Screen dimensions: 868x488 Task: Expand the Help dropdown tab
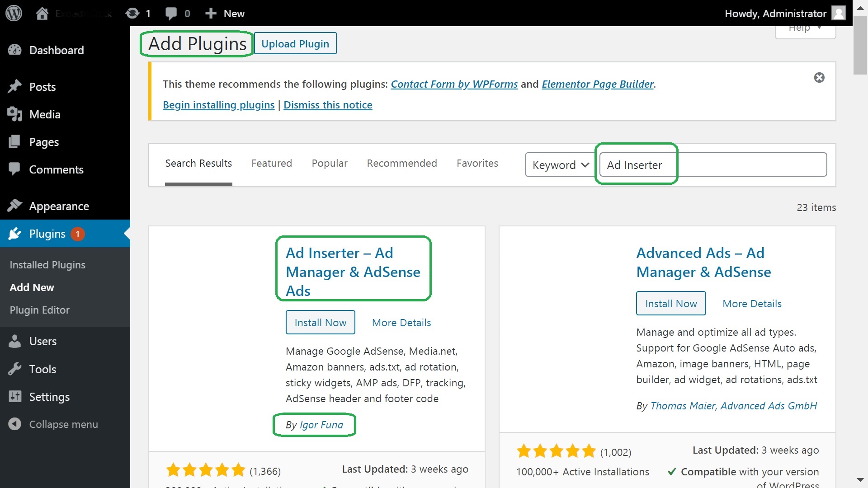tap(805, 29)
